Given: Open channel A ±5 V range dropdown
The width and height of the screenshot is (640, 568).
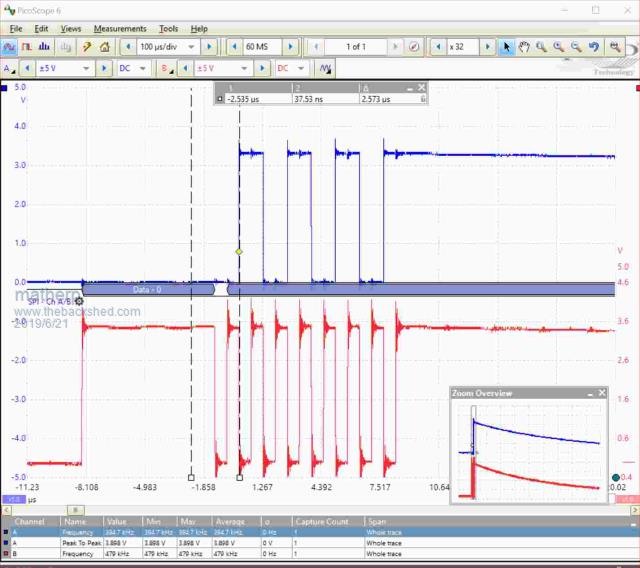Looking at the screenshot, I should click(86, 68).
